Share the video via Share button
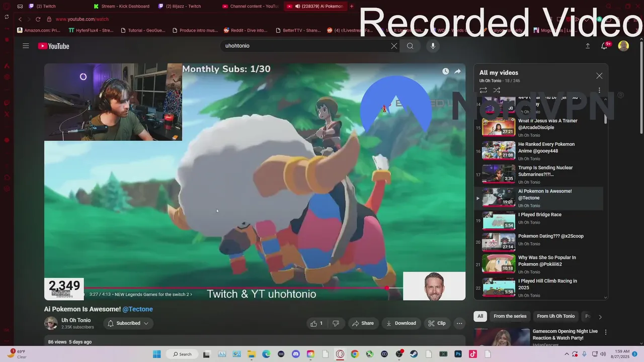644x362 pixels. tap(363, 323)
